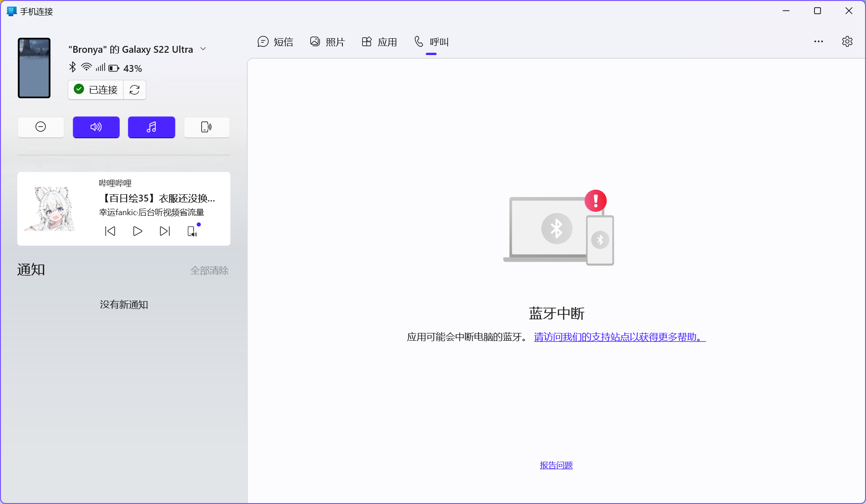Refresh the phone connection

(x=135, y=90)
